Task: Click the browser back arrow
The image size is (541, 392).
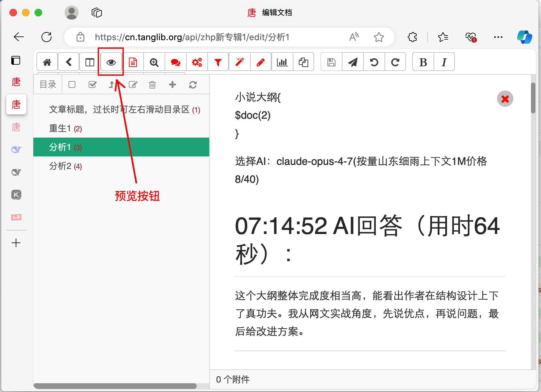Action: tap(19, 37)
